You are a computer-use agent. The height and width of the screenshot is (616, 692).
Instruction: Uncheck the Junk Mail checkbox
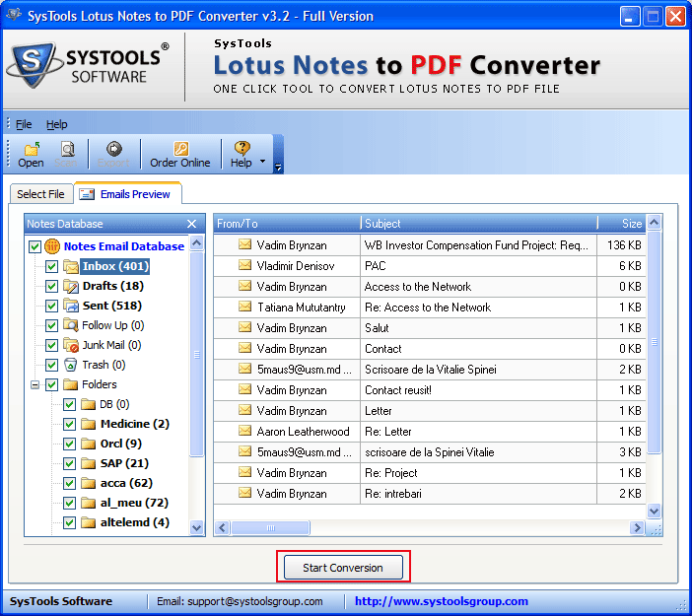tap(51, 345)
